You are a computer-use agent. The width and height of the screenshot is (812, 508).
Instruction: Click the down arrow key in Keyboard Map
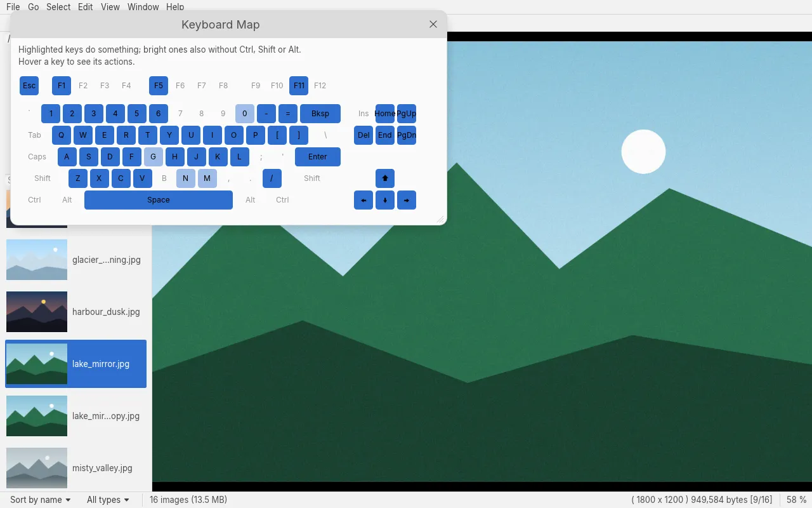385,200
